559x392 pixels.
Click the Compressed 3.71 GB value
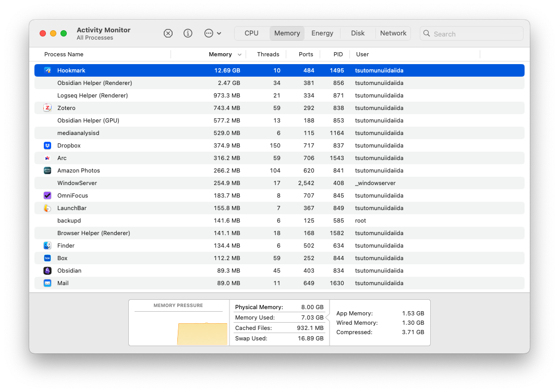(x=413, y=332)
